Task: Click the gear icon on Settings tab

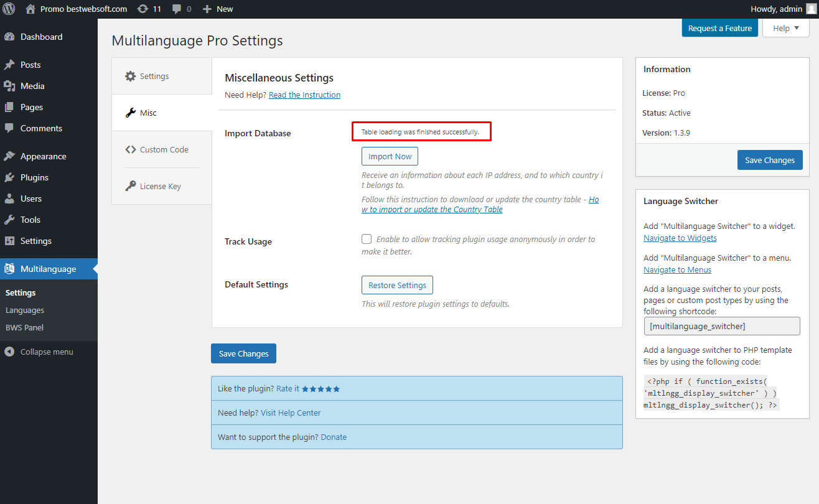Action: point(130,76)
